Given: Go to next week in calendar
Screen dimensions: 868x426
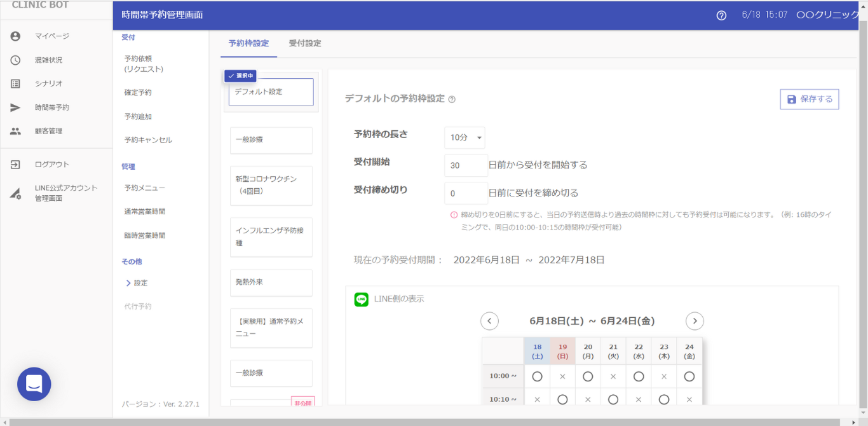Looking at the screenshot, I should click(695, 321).
